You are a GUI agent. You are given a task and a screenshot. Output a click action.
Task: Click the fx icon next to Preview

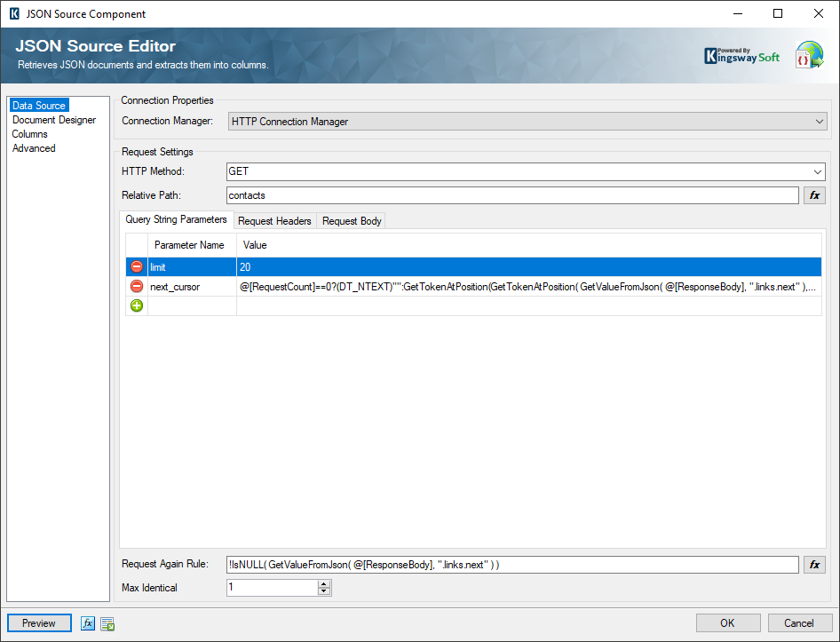coord(88,623)
